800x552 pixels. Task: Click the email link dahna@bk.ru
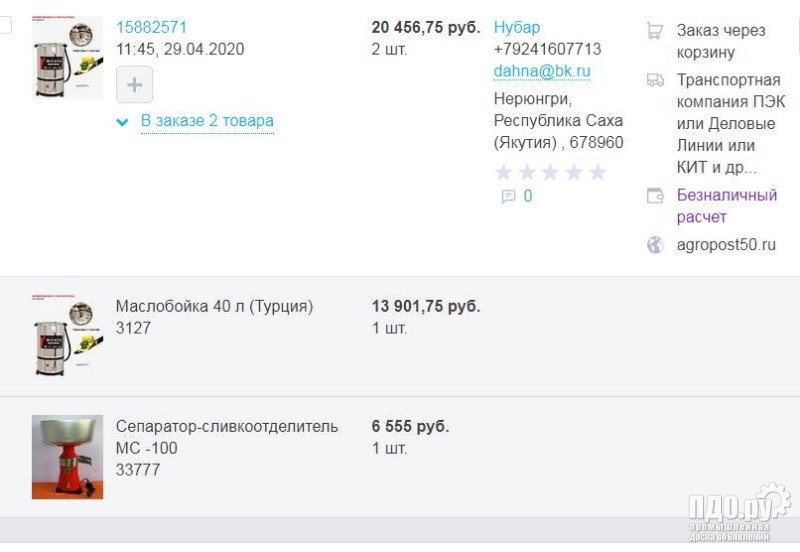coord(542,71)
